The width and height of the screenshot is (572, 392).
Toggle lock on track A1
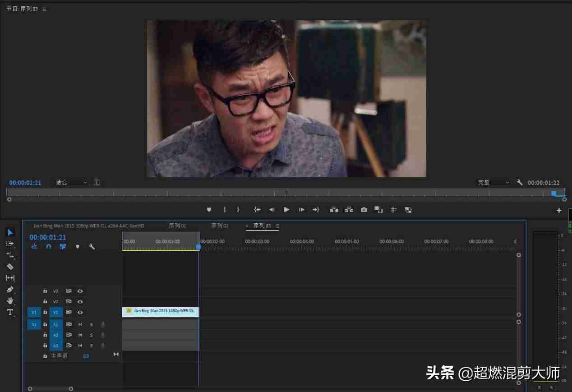click(45, 324)
